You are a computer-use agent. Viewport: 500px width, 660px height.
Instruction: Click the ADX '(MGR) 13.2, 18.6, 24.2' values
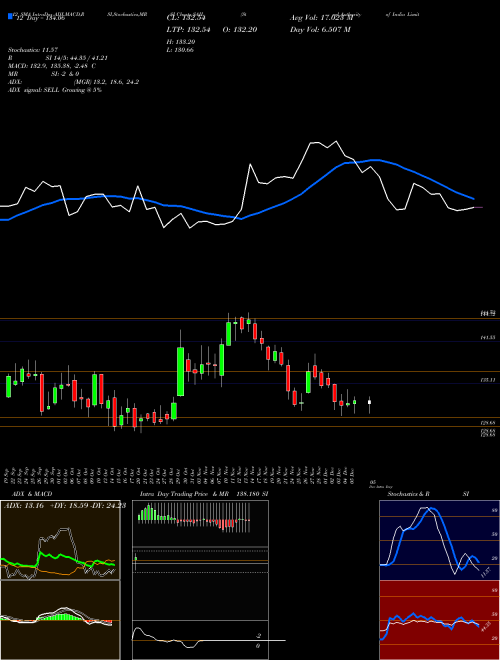coord(106,82)
